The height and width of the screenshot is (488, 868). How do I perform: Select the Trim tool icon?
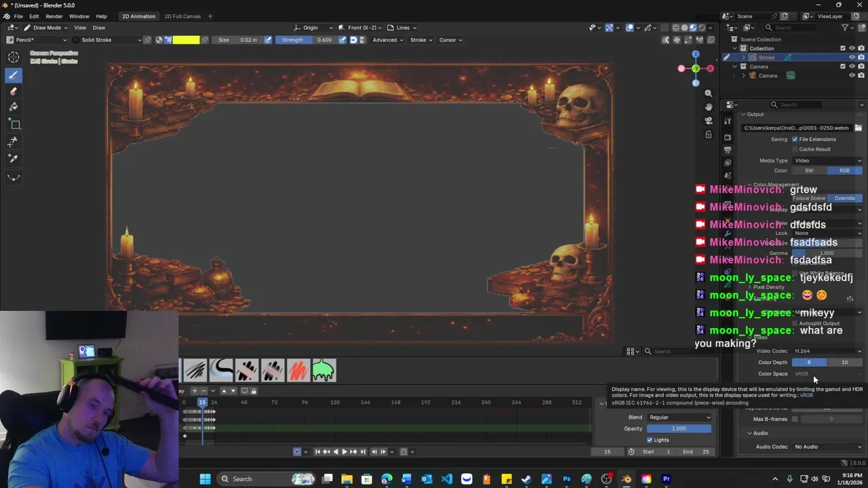click(14, 142)
